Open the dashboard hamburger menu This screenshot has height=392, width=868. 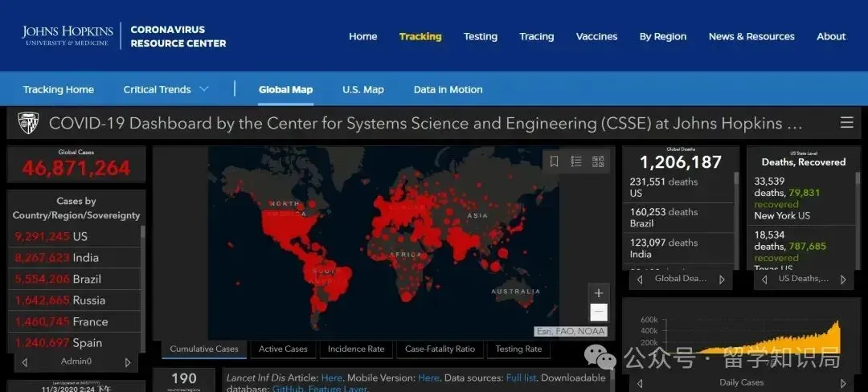846,123
